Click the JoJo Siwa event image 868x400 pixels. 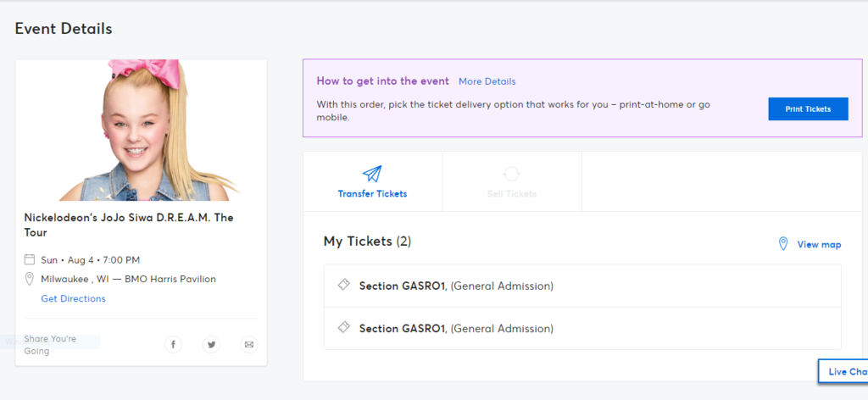[141, 131]
